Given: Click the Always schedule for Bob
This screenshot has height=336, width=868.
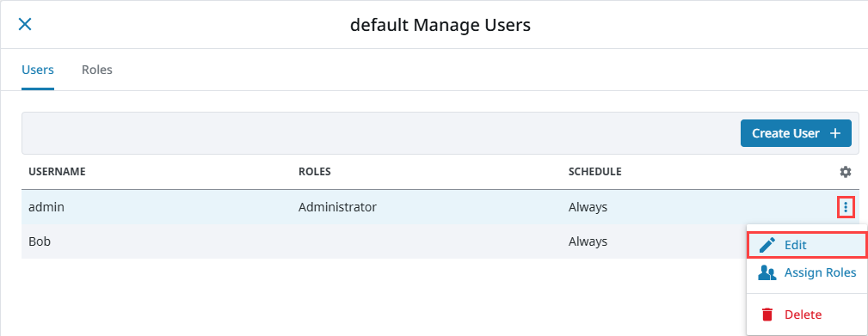Looking at the screenshot, I should point(588,241).
